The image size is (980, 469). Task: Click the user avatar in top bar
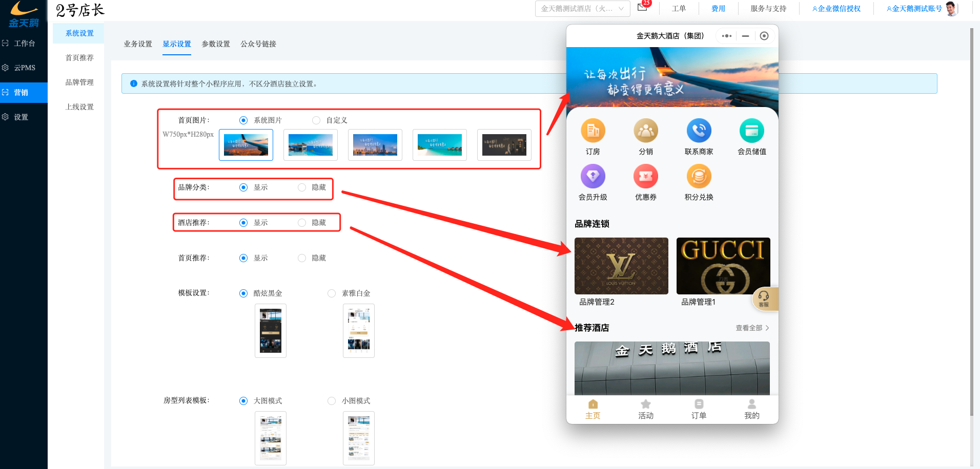tap(951, 9)
